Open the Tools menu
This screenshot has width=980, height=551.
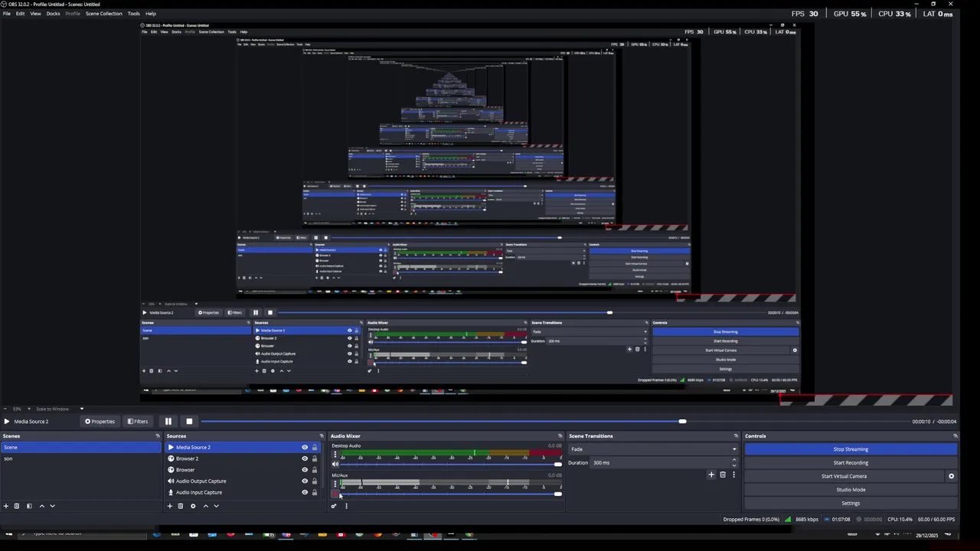coord(134,14)
